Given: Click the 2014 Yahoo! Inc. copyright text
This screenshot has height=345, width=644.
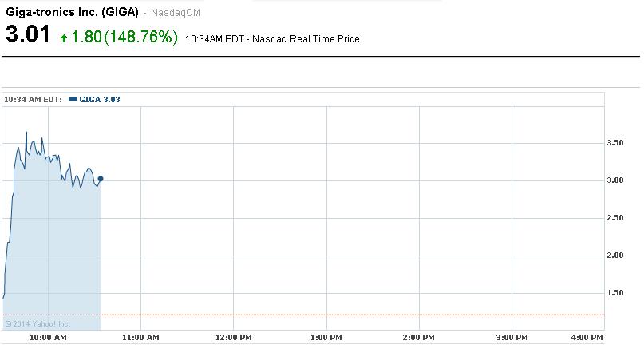Looking at the screenshot, I should [x=38, y=323].
